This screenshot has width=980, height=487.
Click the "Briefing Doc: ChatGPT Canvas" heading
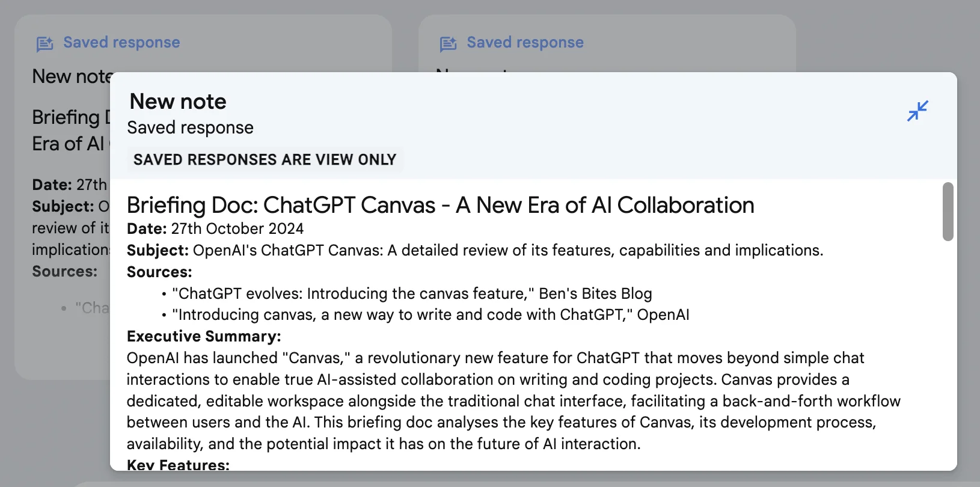(x=441, y=206)
